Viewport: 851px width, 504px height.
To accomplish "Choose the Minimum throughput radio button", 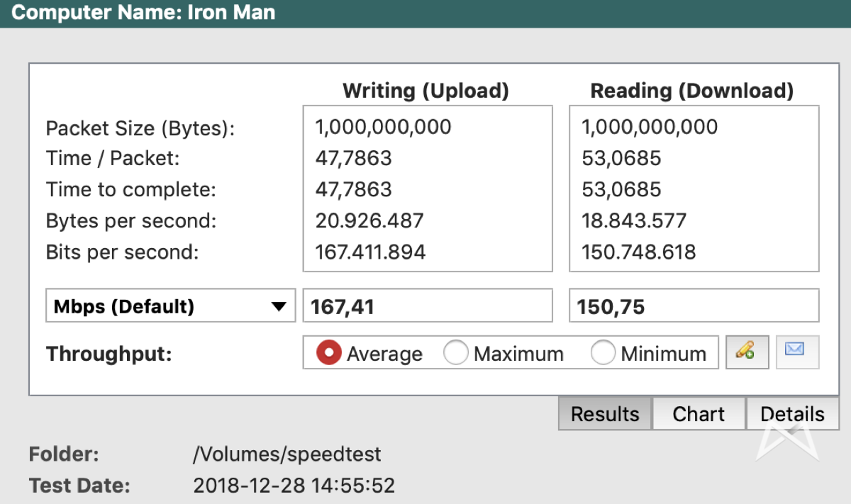I will click(x=603, y=353).
